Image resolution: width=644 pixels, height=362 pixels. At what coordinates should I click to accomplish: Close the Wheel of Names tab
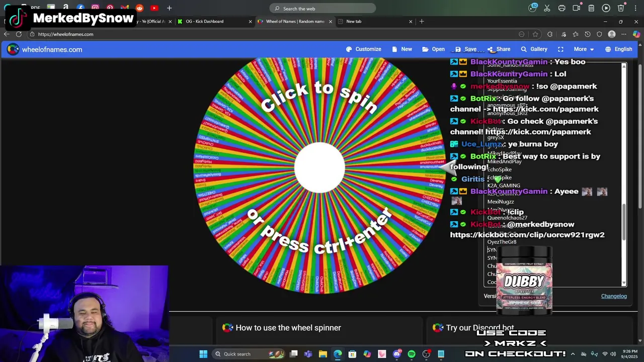331,22
